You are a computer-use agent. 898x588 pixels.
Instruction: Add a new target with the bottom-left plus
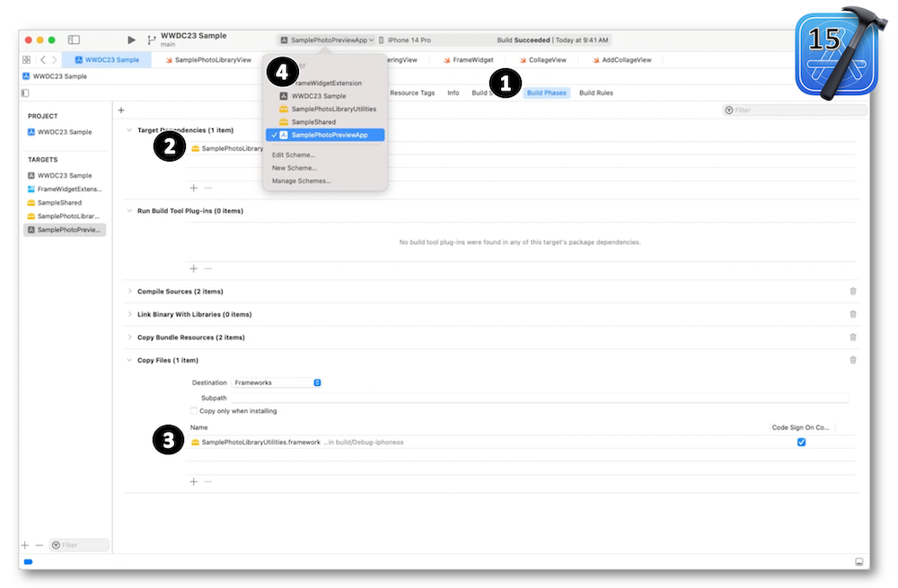coord(24,545)
